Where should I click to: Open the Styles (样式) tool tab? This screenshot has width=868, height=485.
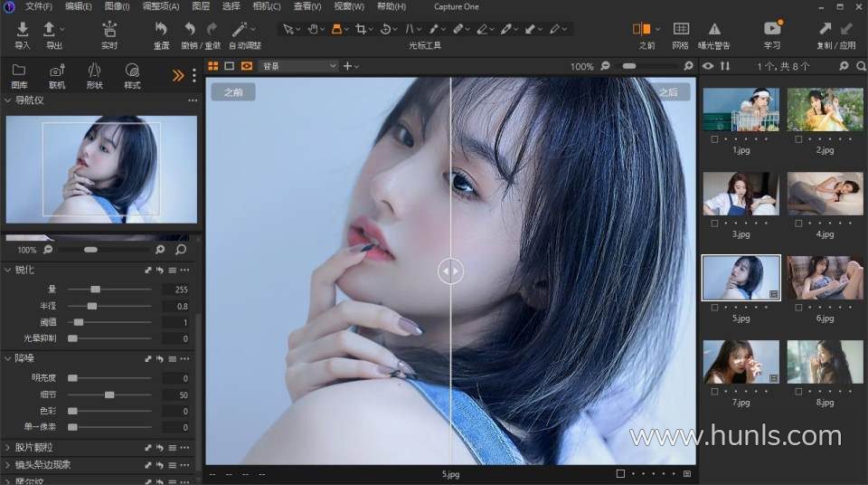pyautogui.click(x=132, y=75)
